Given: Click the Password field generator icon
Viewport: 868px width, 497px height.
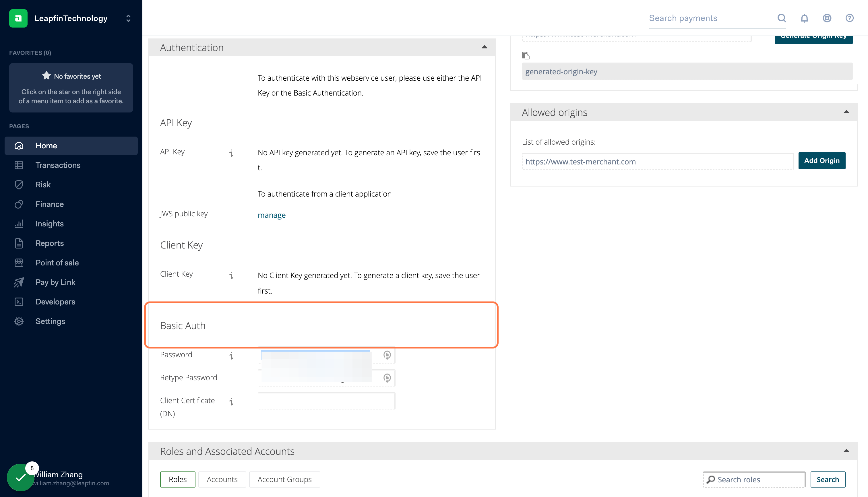Looking at the screenshot, I should (387, 355).
